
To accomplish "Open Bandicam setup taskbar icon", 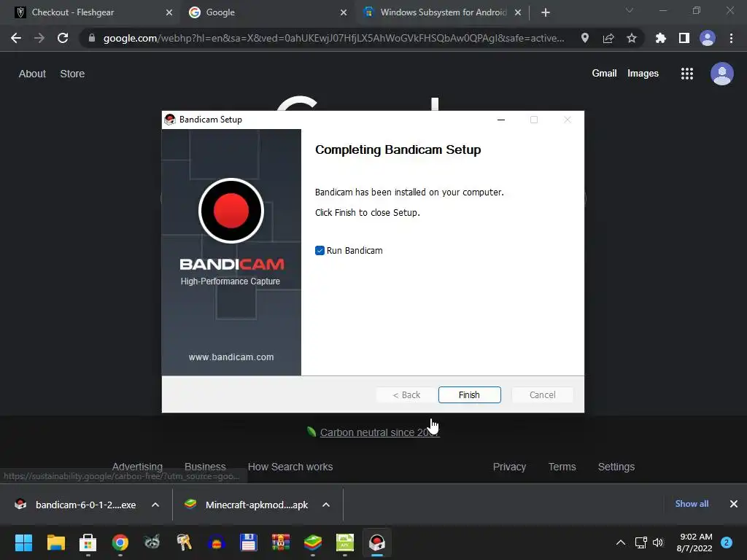I will (x=377, y=542).
